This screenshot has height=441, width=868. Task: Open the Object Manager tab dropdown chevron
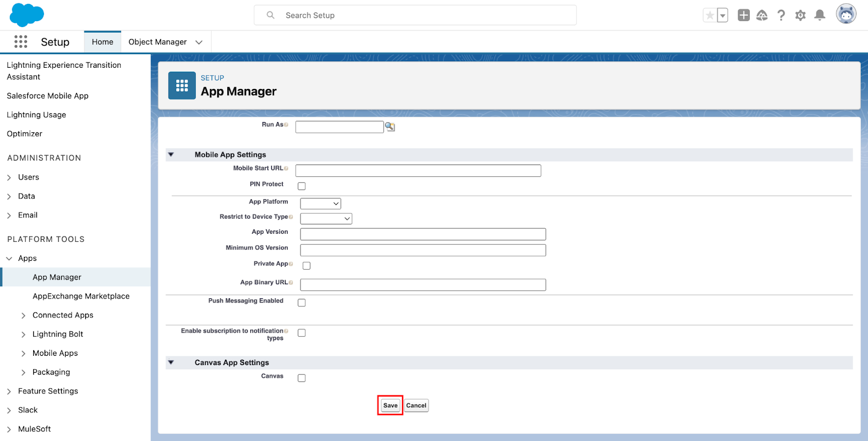tap(199, 42)
